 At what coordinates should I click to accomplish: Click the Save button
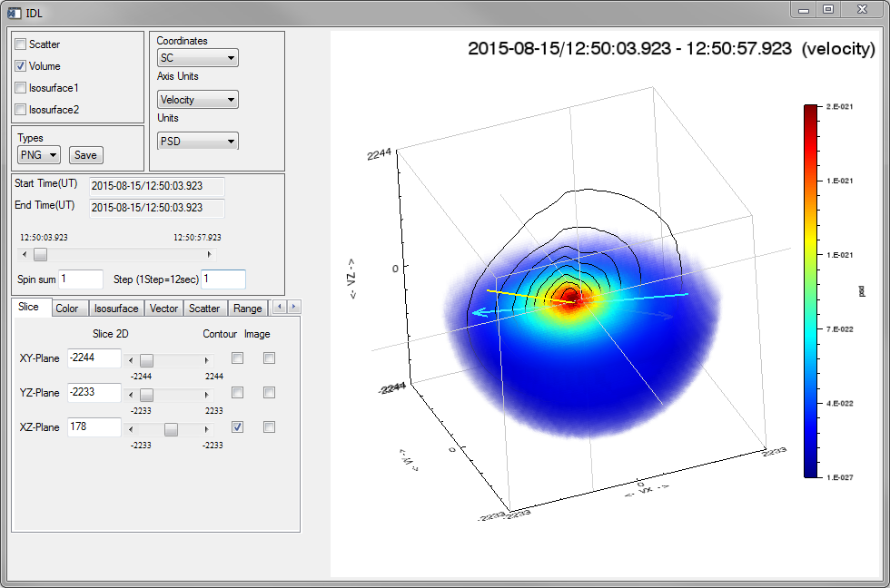(86, 155)
